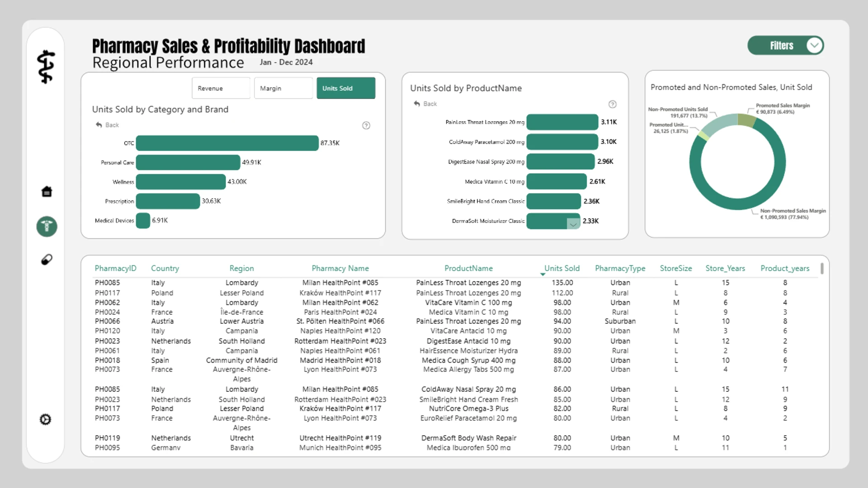Open the pill products icon in sidebar
Image resolution: width=868 pixels, height=488 pixels.
[x=47, y=260]
